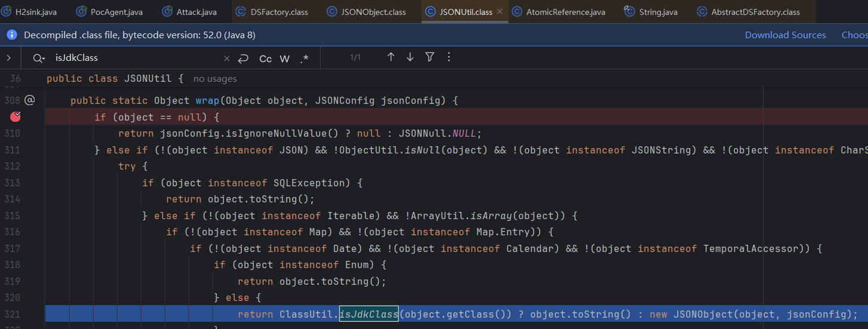Open the search filter funnel icon
Viewport: 868px width, 329px height.
click(x=430, y=57)
